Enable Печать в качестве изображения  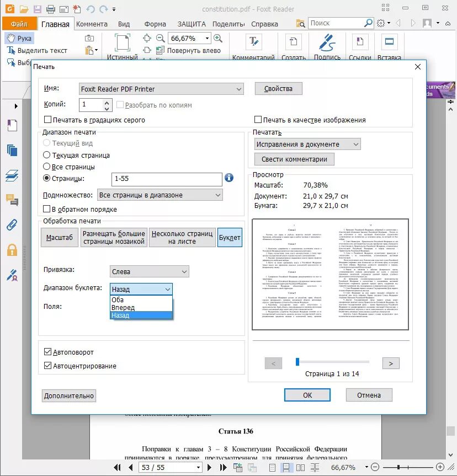point(258,119)
